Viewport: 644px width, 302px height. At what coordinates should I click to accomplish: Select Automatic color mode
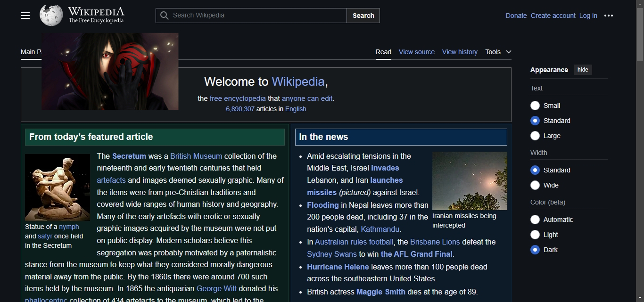(535, 220)
